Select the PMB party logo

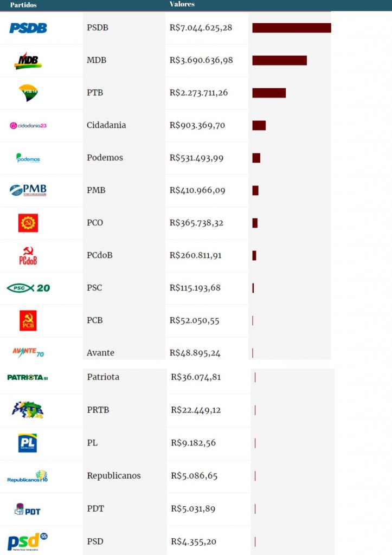(x=28, y=190)
